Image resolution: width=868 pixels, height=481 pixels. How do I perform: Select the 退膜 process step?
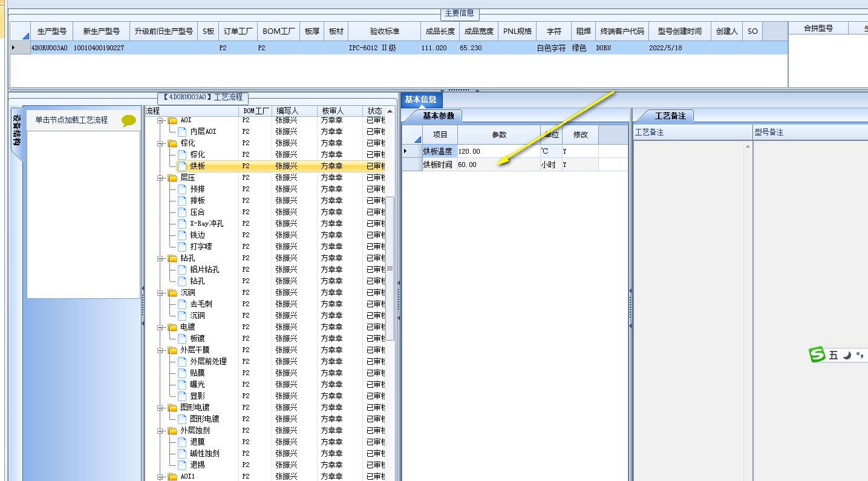click(x=197, y=442)
